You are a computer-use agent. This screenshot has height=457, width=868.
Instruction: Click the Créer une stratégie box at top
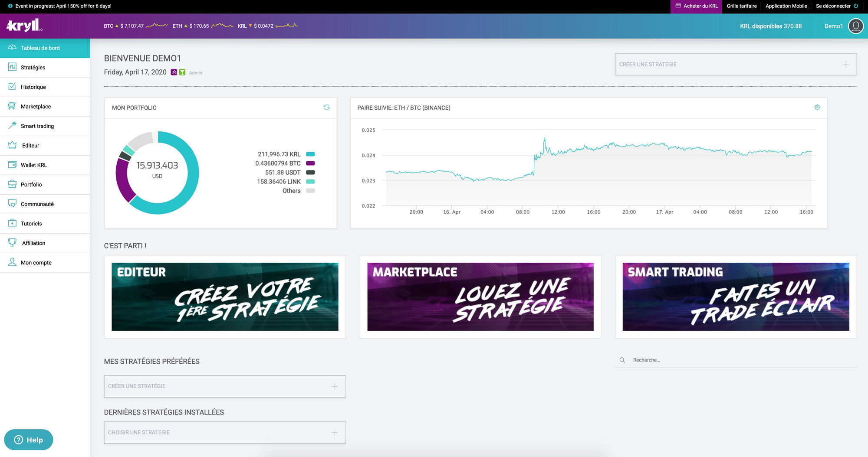pos(736,64)
